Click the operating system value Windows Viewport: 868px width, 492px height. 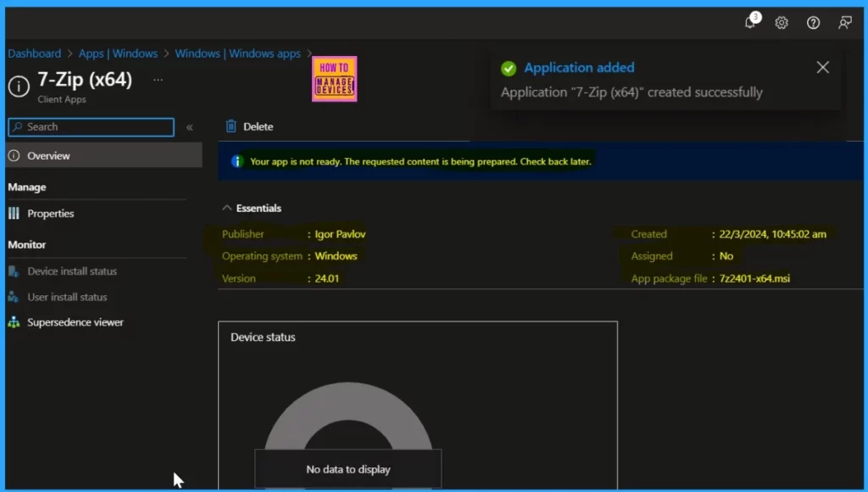point(336,256)
